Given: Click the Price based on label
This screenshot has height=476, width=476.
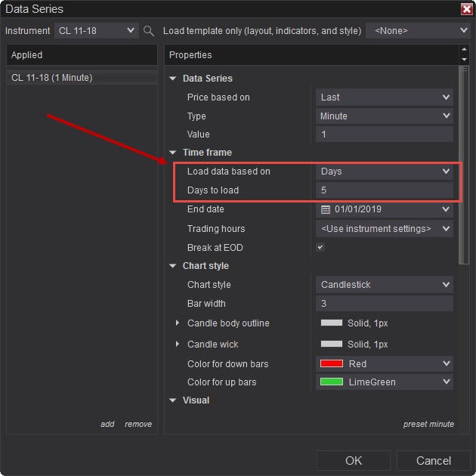Looking at the screenshot, I should (x=218, y=97).
